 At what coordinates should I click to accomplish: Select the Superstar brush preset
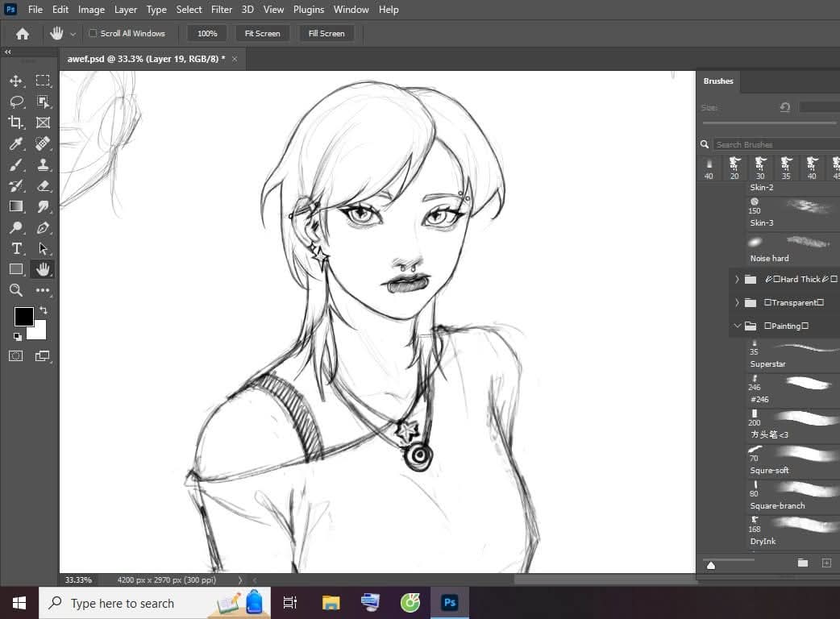tap(793, 355)
